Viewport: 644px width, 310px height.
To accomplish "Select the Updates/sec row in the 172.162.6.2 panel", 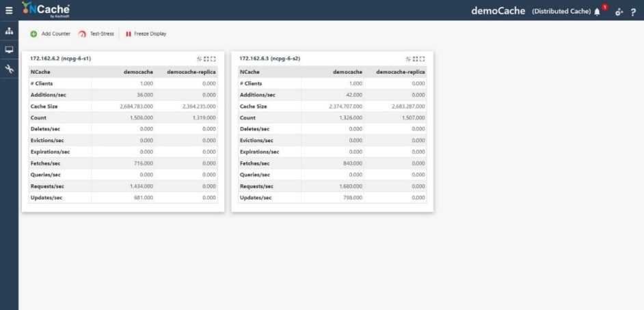I will pos(123,197).
